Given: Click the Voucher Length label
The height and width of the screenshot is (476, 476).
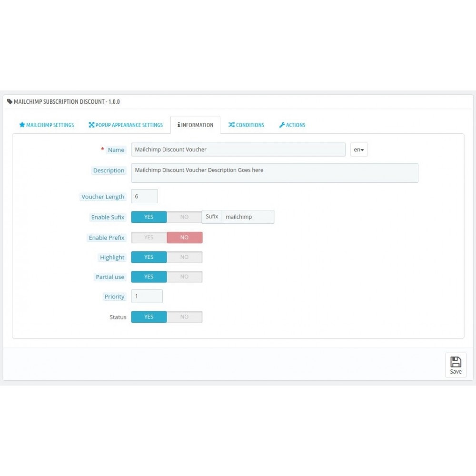Looking at the screenshot, I should tap(103, 197).
